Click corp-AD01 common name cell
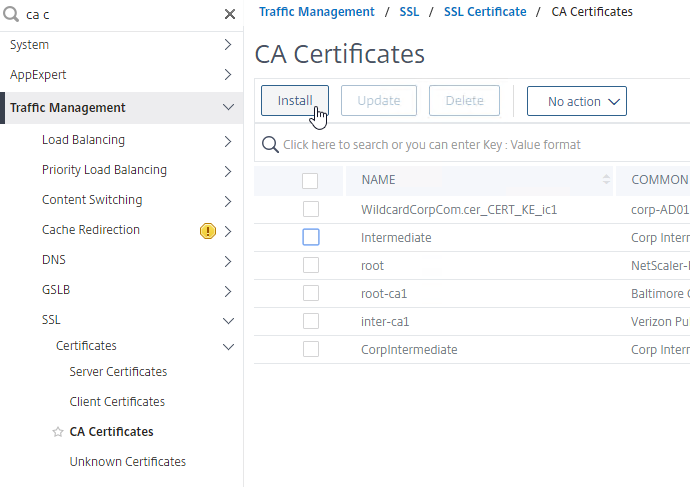Viewport: 690px width, 487px height. (660, 210)
